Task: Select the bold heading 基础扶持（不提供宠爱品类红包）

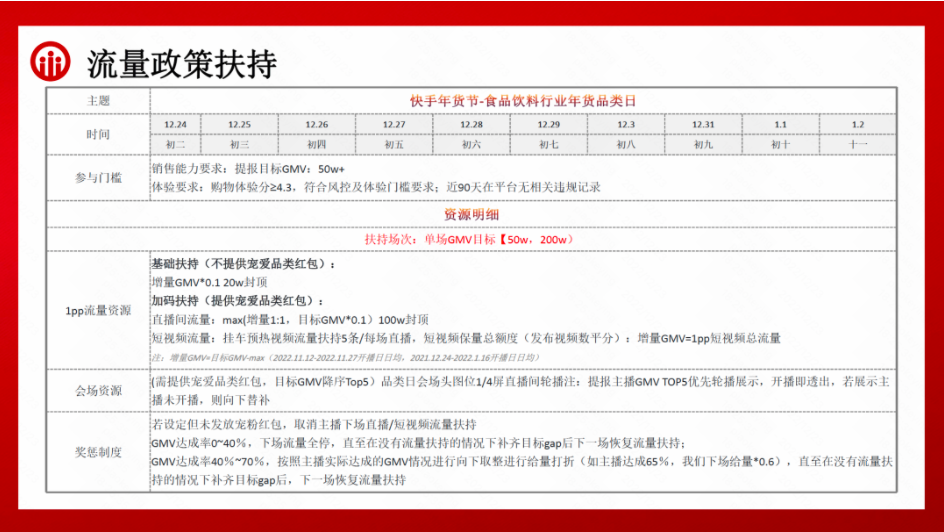Action: point(244,264)
